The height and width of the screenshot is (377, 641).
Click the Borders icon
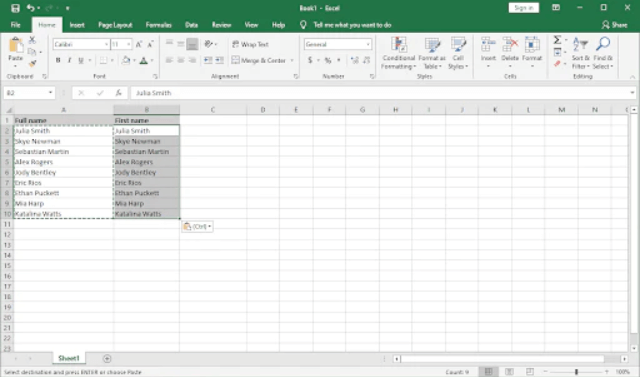pyautogui.click(x=103, y=61)
